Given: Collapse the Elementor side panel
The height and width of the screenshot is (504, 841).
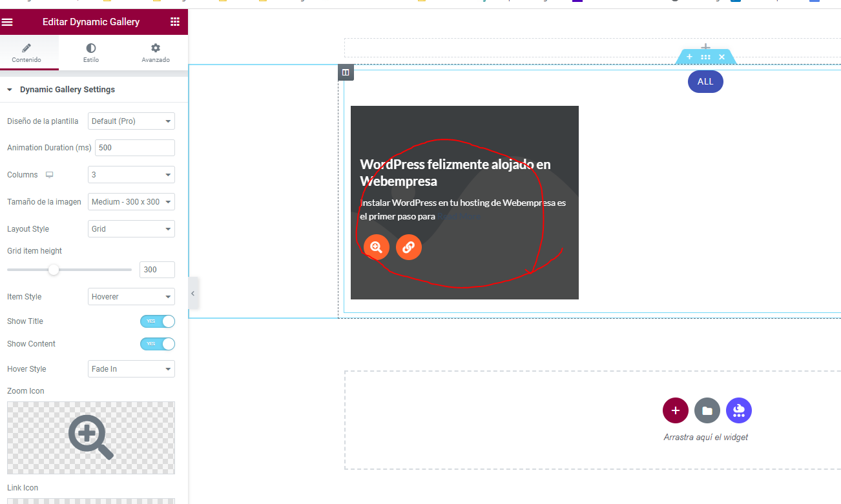Looking at the screenshot, I should pos(192,294).
